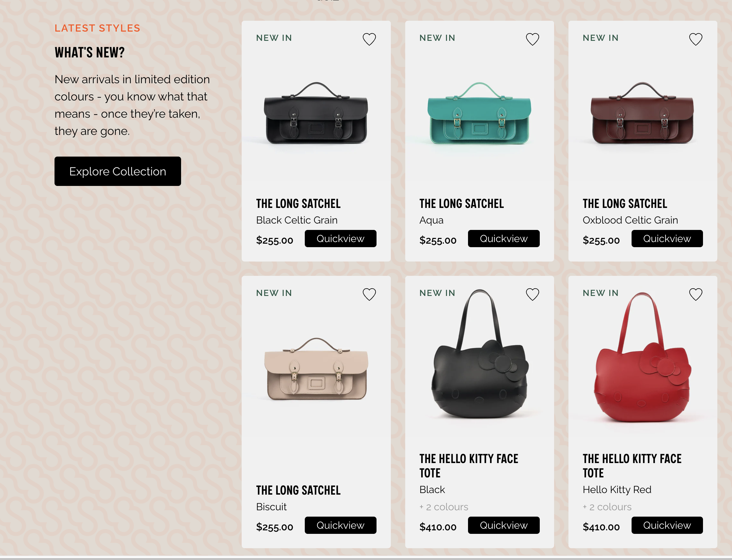Toggle heart on the Biscuit Long Satchel
The height and width of the screenshot is (560, 732).
pyautogui.click(x=369, y=294)
